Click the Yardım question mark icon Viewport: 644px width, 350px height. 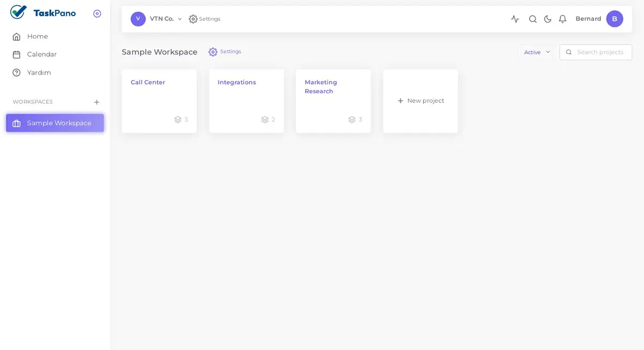[17, 72]
